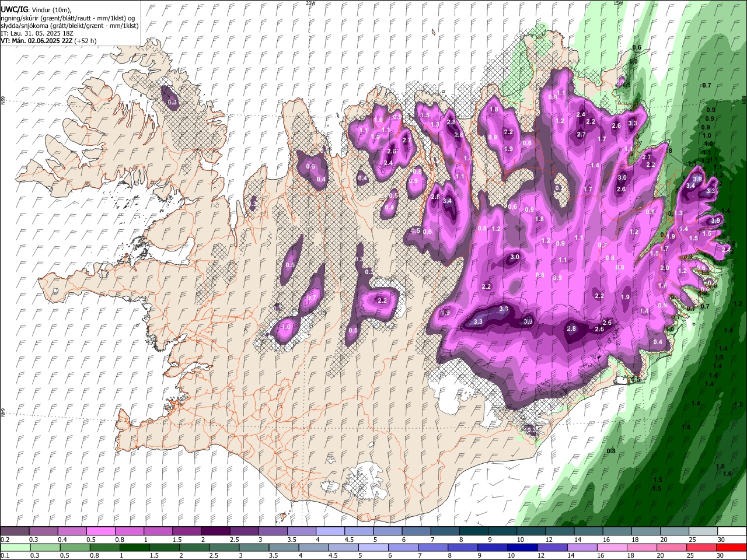The width and height of the screenshot is (747, 560).
Task: Select the upper legend swatch starting at 0.2
Action: point(15,531)
